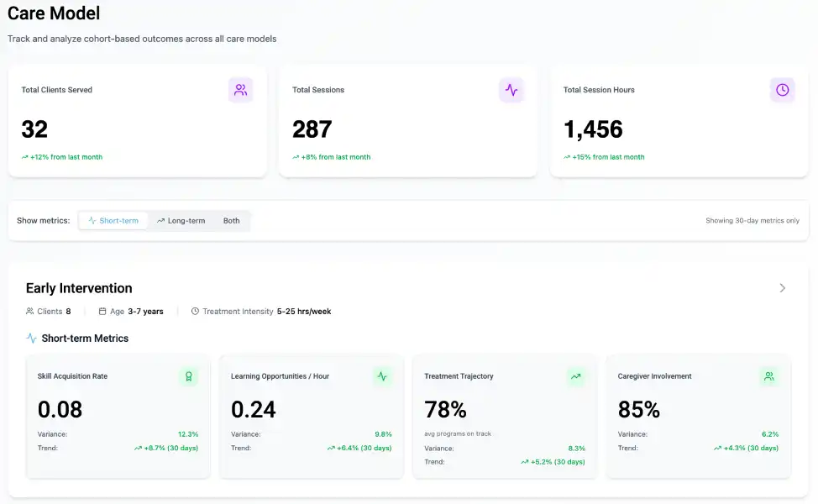Expand Early Intervention with the chevron arrow
Screen dimensions: 818x504
click(x=782, y=288)
